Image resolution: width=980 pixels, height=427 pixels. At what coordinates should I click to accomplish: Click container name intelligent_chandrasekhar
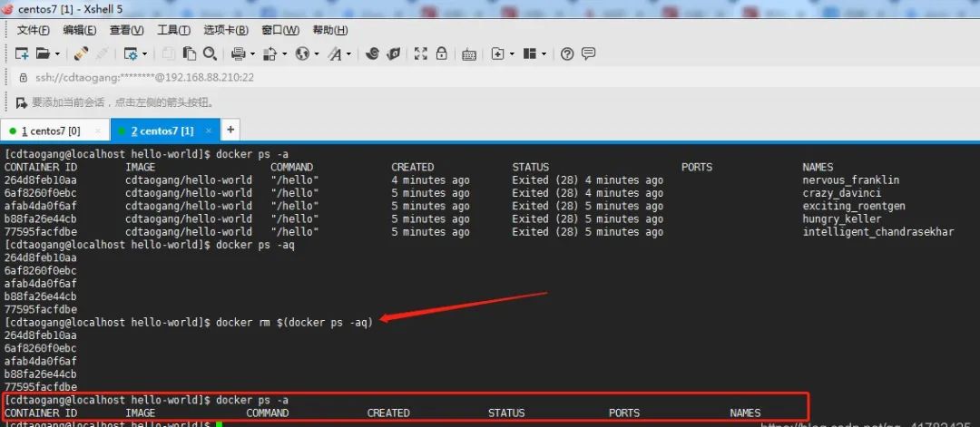[878, 231]
